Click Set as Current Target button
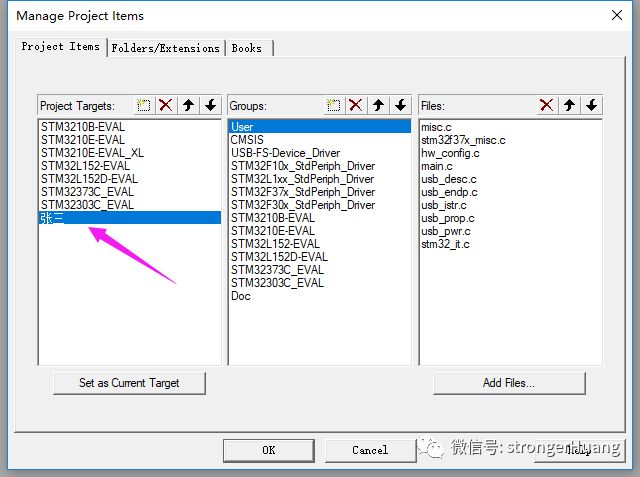 coord(129,383)
